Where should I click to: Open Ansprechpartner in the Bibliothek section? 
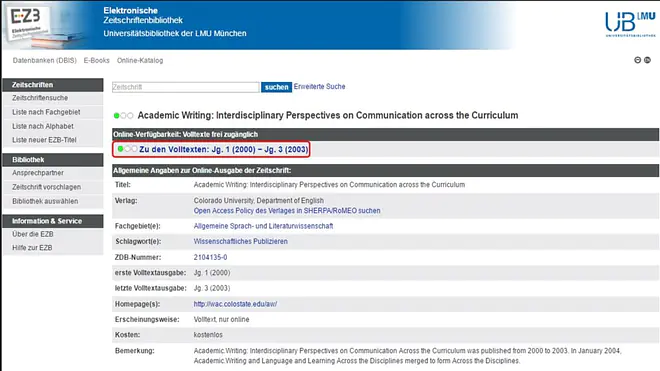38,173
